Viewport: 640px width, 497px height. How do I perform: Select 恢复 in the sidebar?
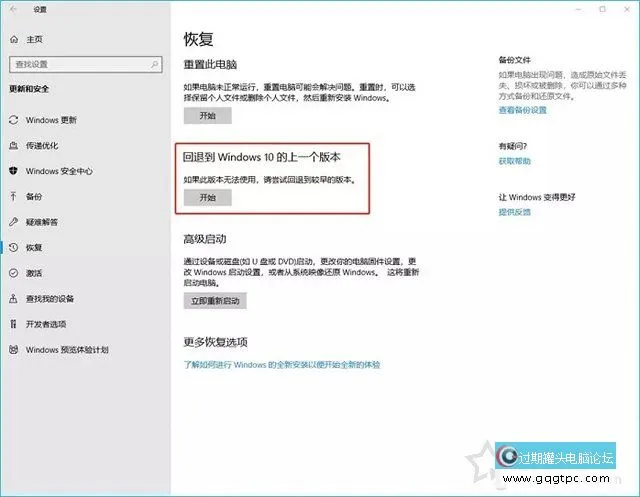[x=34, y=247]
